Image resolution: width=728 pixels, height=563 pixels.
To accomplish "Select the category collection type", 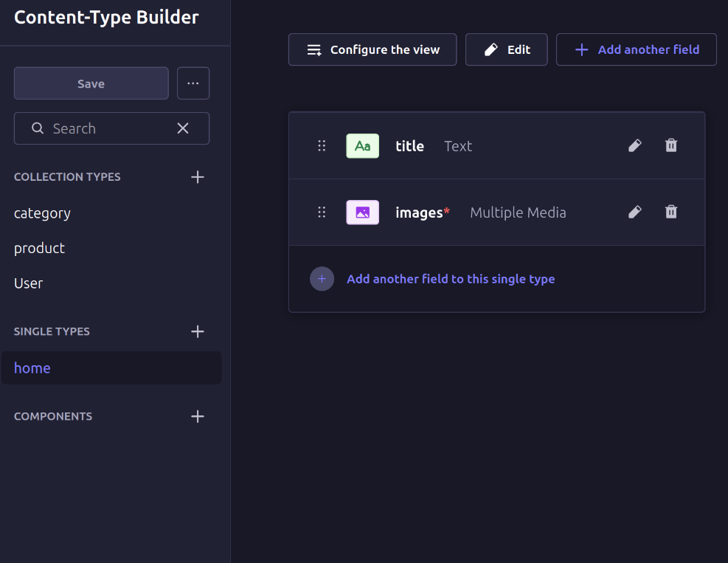I will point(43,213).
